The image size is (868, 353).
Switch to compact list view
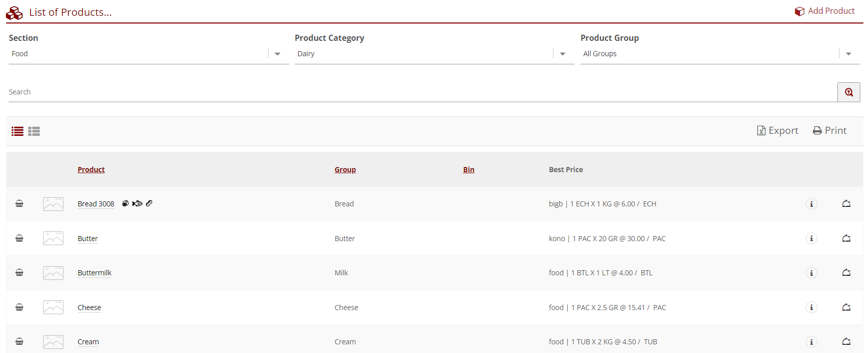click(17, 131)
